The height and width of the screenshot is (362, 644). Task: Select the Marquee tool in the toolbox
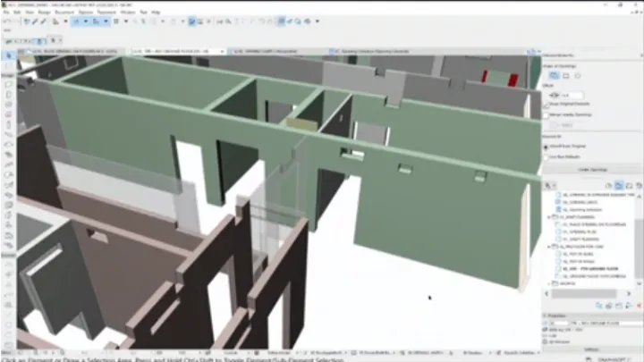click(x=9, y=64)
